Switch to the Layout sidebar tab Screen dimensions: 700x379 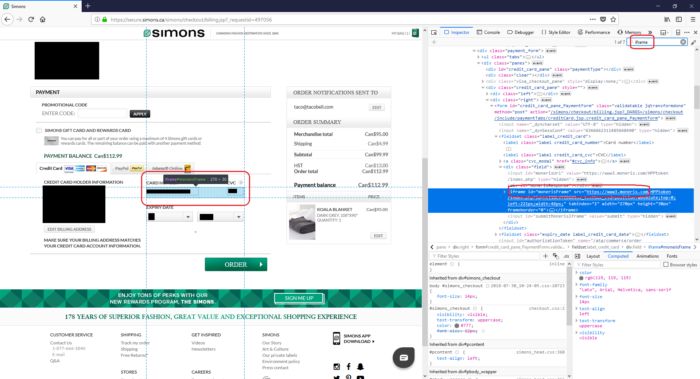click(593, 256)
